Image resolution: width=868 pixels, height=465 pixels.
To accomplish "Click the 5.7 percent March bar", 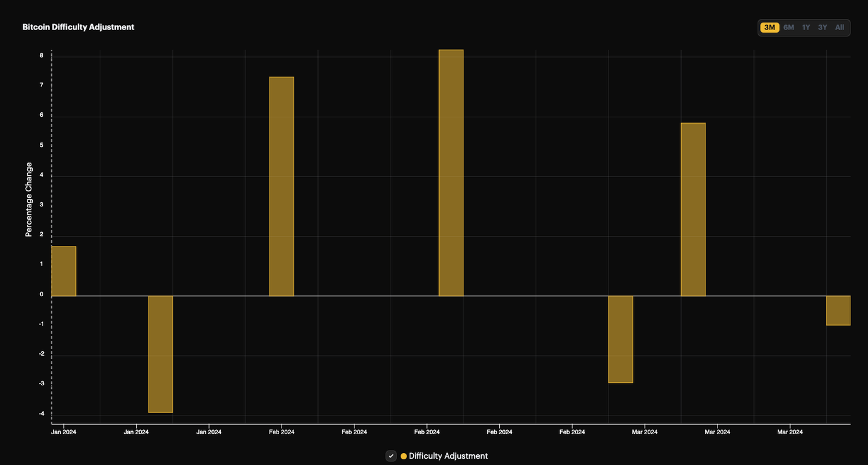I will [693, 207].
